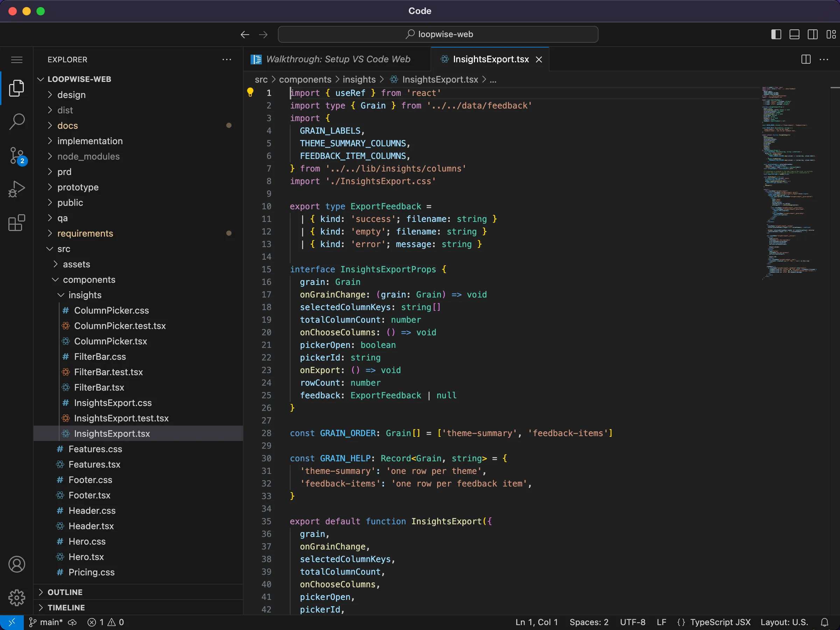
Task: Open the Search view in activity bar
Action: point(17,122)
